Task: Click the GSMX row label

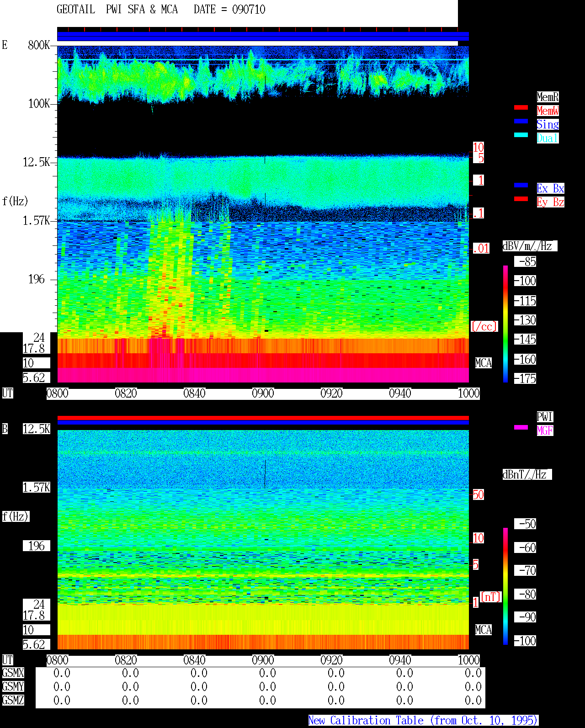Action: pyautogui.click(x=13, y=673)
